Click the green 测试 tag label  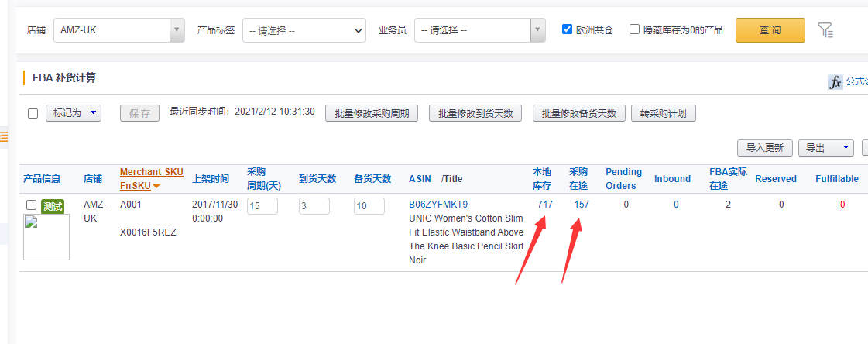(53, 206)
